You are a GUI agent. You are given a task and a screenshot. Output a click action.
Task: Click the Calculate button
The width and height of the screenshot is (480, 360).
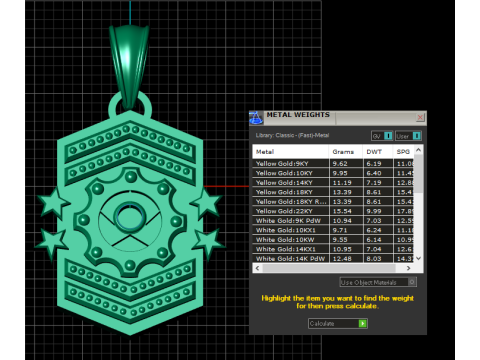[x=338, y=324]
